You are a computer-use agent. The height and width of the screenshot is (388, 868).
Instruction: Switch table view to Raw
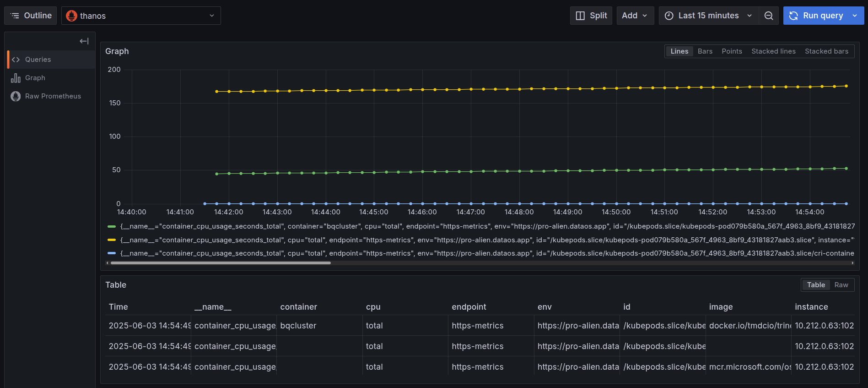coord(841,285)
